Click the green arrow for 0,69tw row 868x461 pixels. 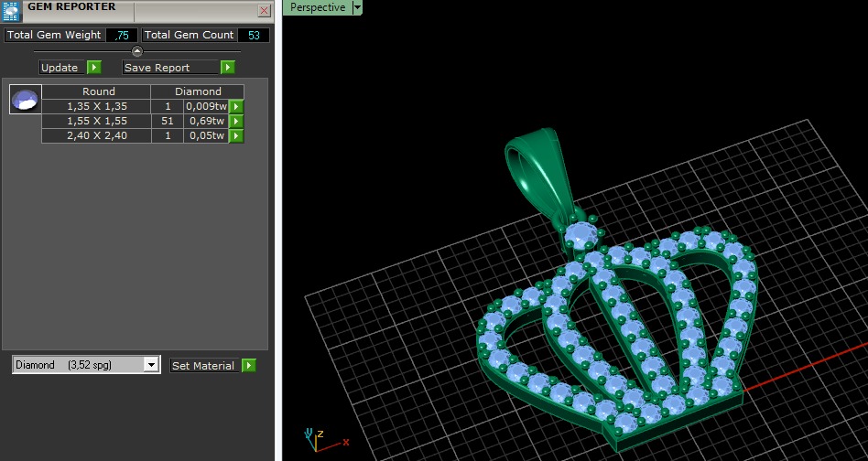pos(236,121)
